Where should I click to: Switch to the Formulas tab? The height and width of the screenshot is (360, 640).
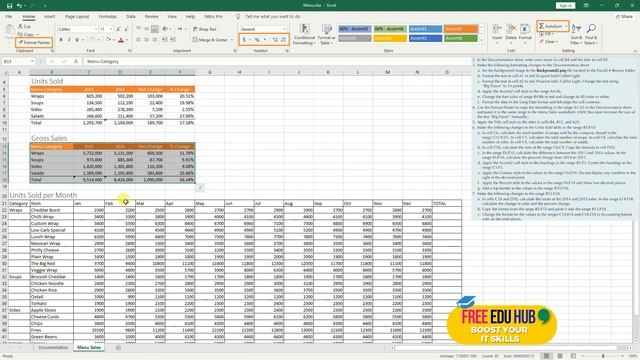coord(107,16)
